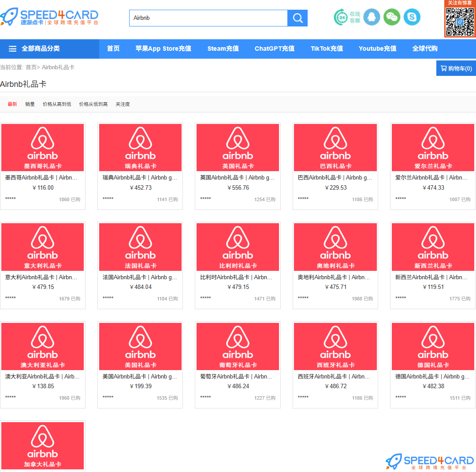Click the Speed4Card logo in the header
This screenshot has width=476, height=472.
coord(49,17)
